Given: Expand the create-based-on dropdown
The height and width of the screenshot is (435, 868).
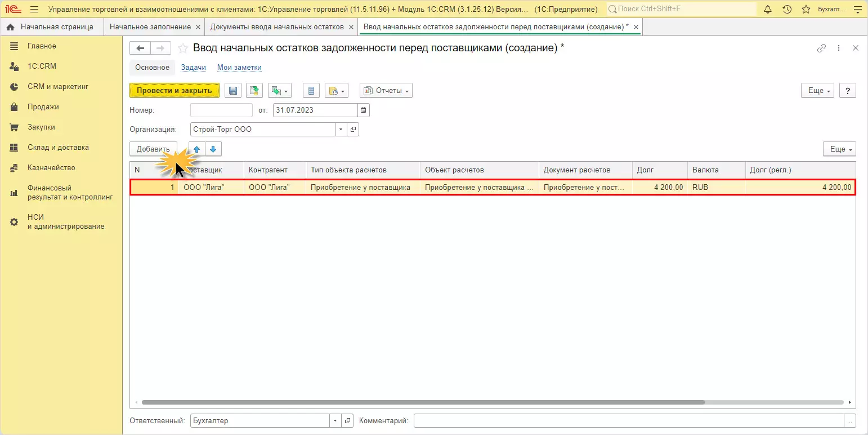Looking at the screenshot, I should point(280,91).
